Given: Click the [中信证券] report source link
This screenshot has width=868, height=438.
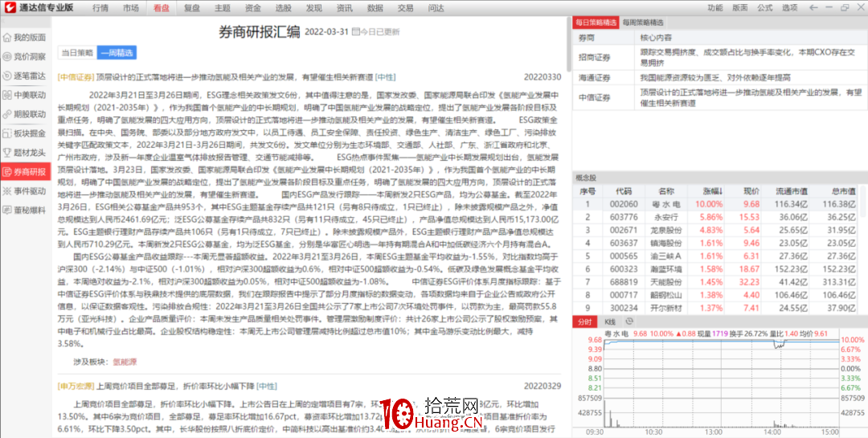Looking at the screenshot, I should click(76, 77).
